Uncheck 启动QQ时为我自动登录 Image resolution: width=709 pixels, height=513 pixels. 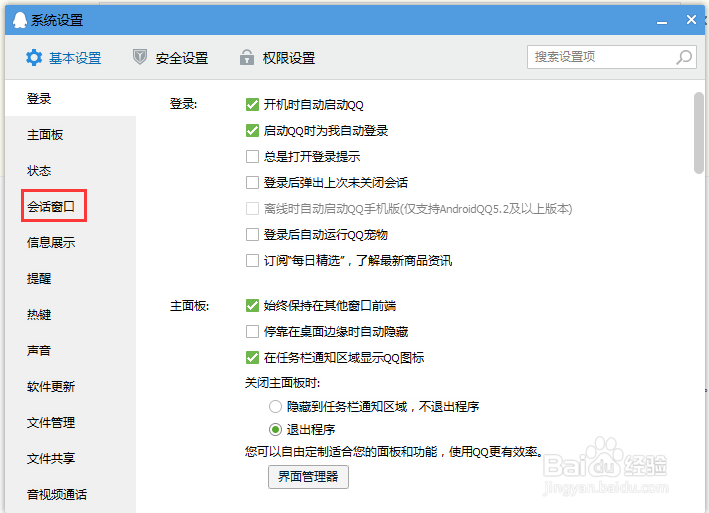point(252,131)
